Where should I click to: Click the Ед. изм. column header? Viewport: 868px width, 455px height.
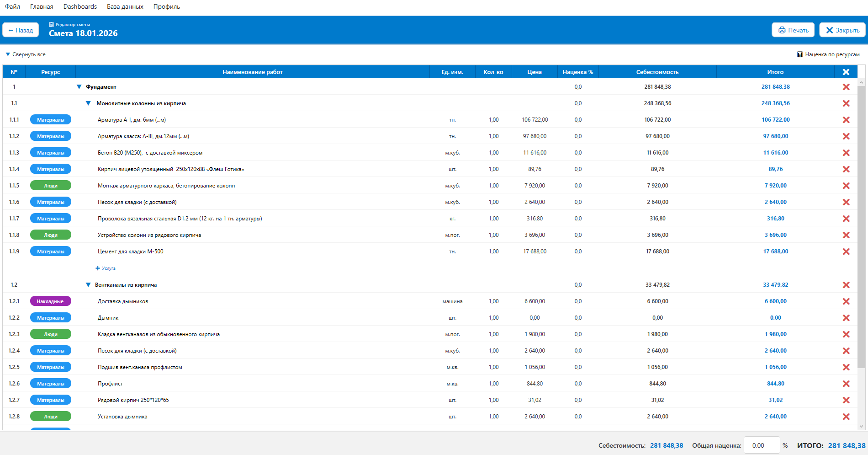point(452,72)
